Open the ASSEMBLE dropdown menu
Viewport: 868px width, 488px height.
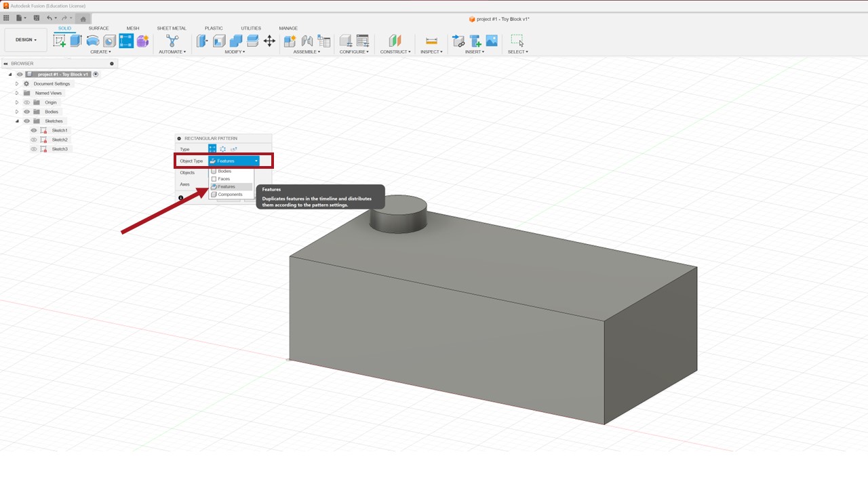pos(306,52)
